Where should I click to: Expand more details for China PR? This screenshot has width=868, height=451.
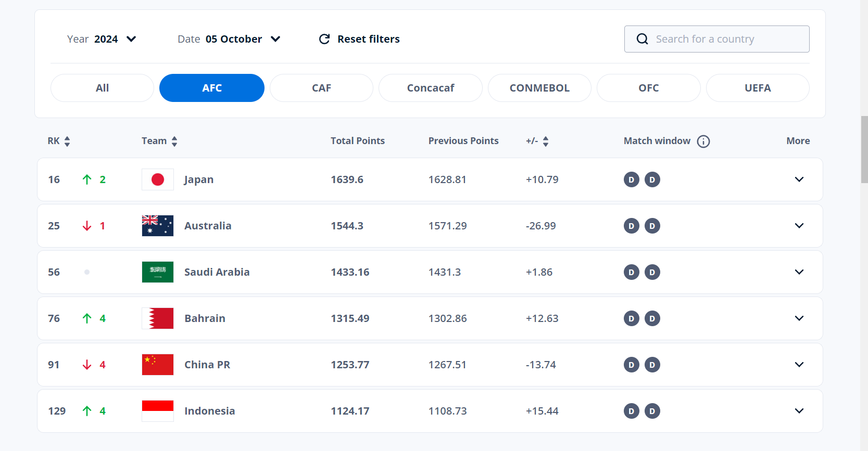(x=799, y=365)
